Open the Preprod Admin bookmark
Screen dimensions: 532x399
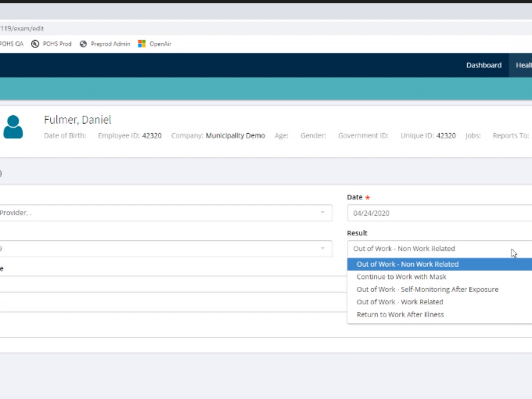click(105, 44)
